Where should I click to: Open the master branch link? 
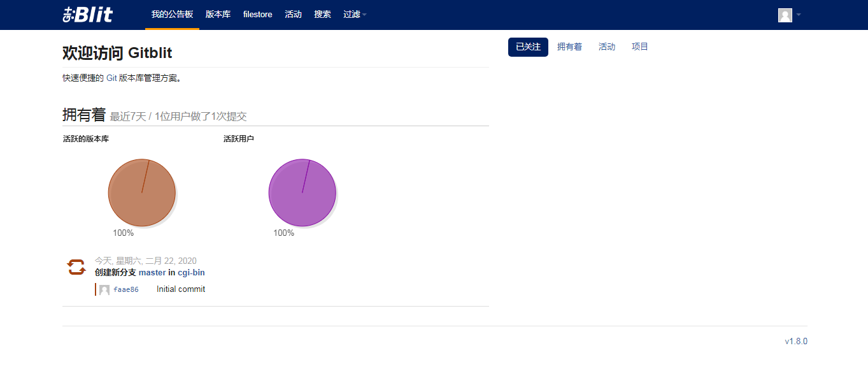click(x=152, y=272)
